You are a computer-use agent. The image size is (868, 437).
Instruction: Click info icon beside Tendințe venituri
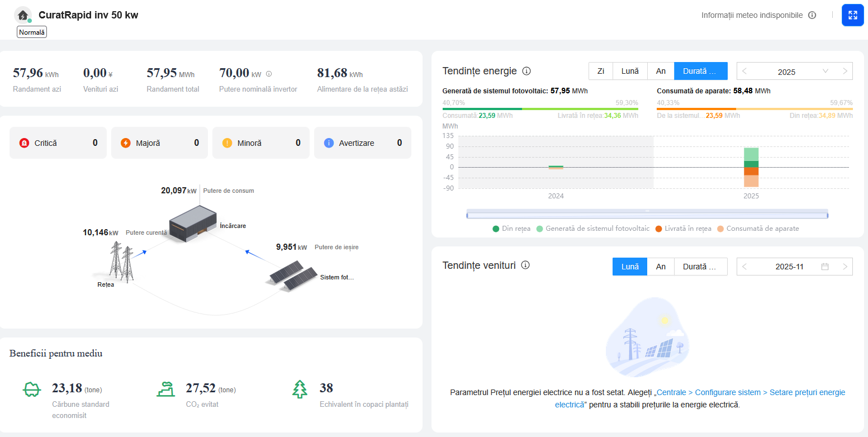tap(525, 265)
